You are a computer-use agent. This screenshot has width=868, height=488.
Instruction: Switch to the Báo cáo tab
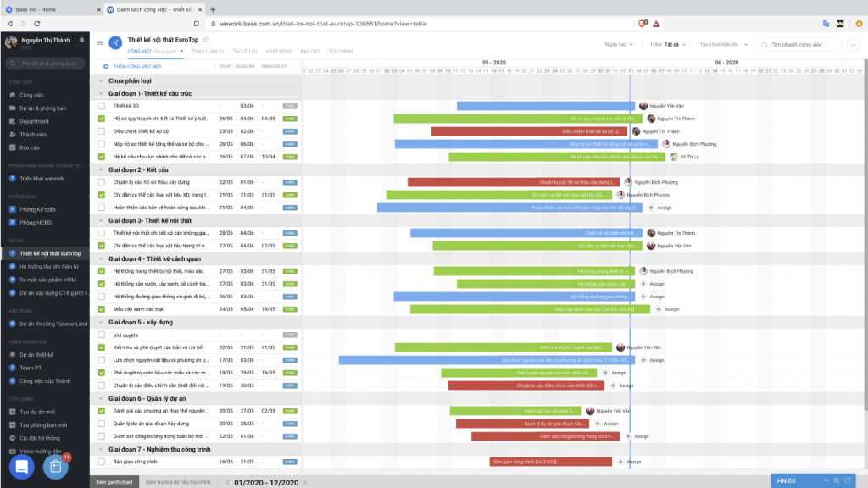pyautogui.click(x=310, y=52)
